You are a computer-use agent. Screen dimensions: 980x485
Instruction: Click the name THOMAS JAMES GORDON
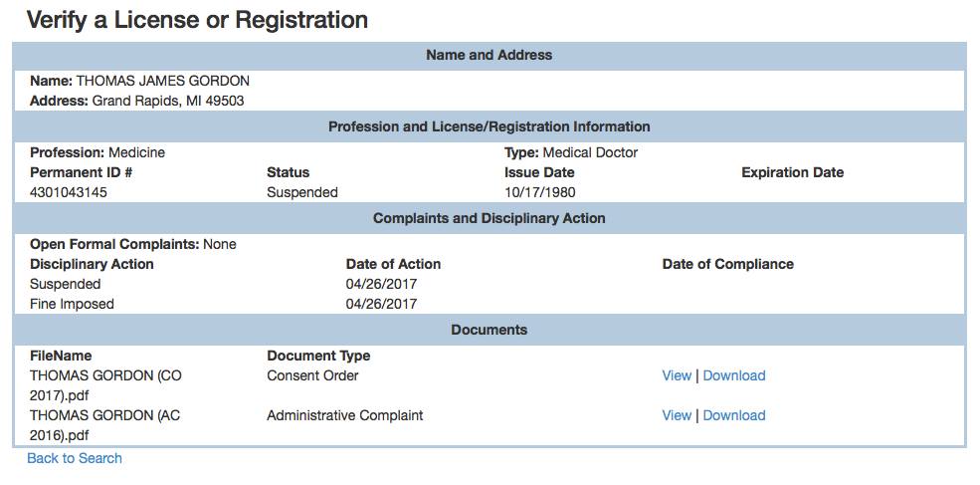tap(162, 81)
